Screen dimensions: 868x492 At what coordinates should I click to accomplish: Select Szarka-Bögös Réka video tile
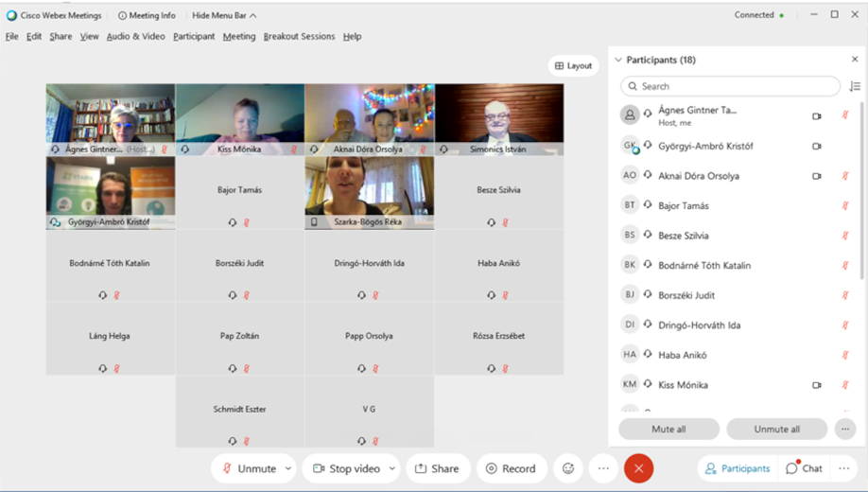point(370,193)
